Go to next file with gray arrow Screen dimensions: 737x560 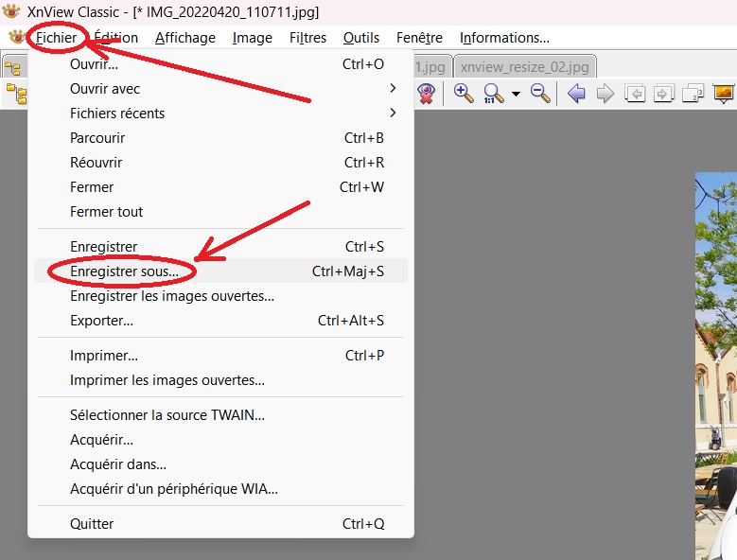[605, 93]
